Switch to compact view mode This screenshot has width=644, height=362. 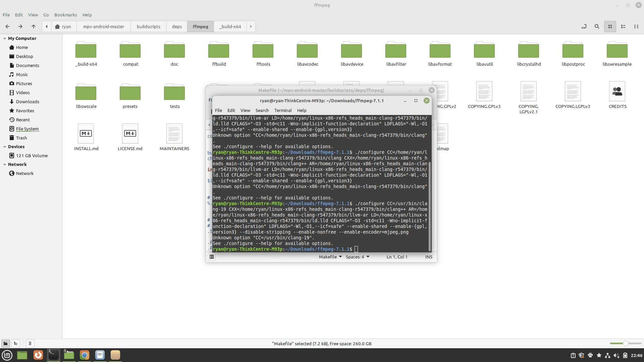pos(636,26)
